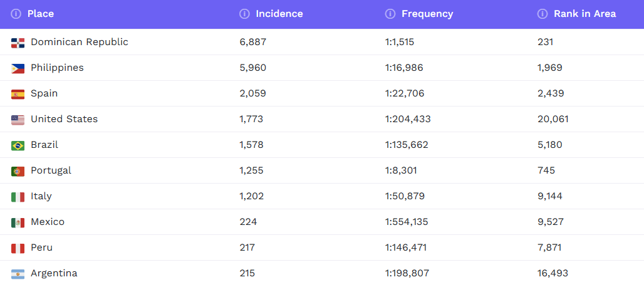Sort by the Incidence column header
The width and height of the screenshot is (644, 292).
279,14
